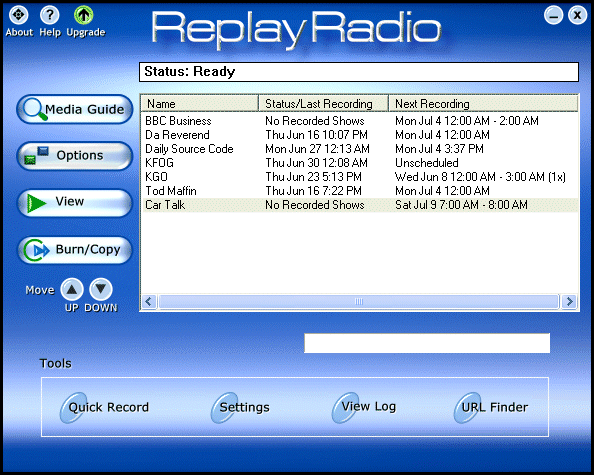Open the Options button

click(x=75, y=156)
